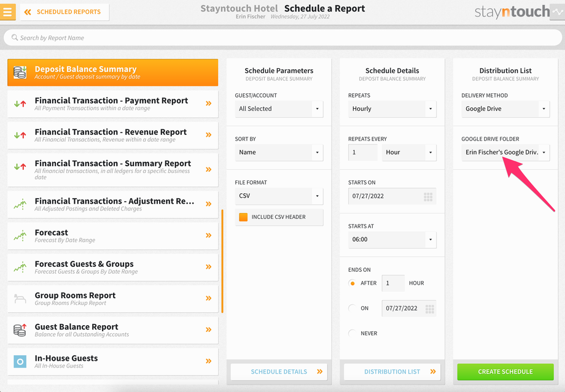Open the Delivery Method dropdown
Screen dimensions: 565x392
pos(505,109)
